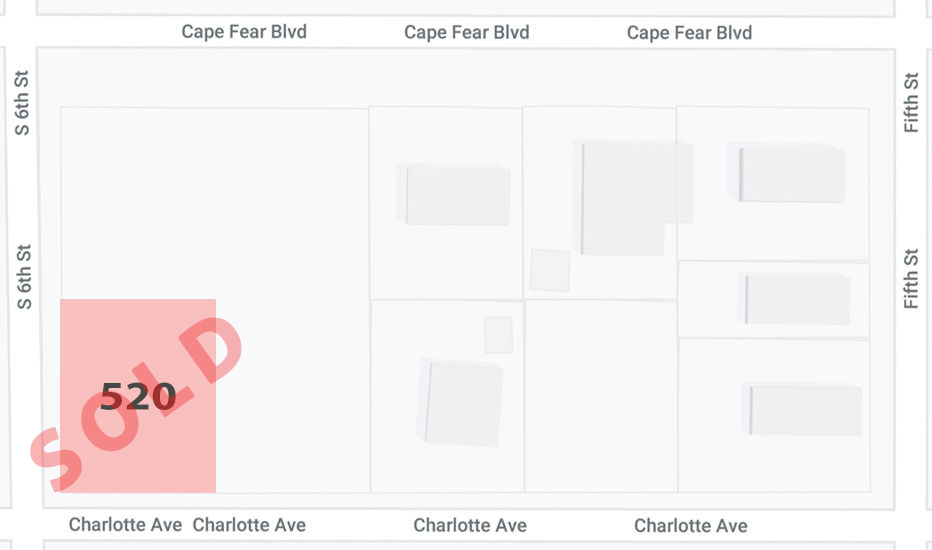Click the Charlotte Ave label nearest Fifth St
Screen dimensions: 932x550
point(691,526)
